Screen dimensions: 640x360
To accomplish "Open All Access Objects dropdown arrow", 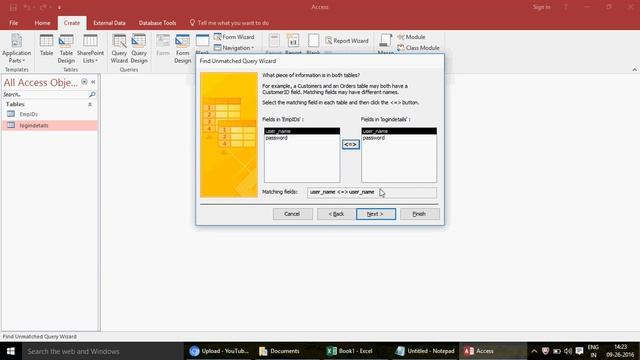I will coord(84,82).
